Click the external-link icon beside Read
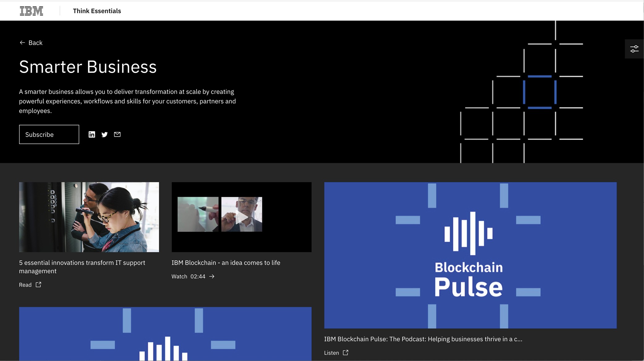This screenshot has height=361, width=644. (x=38, y=285)
